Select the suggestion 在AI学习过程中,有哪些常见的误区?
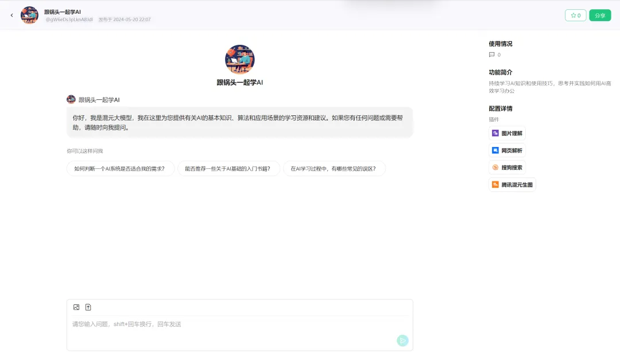 [334, 169]
